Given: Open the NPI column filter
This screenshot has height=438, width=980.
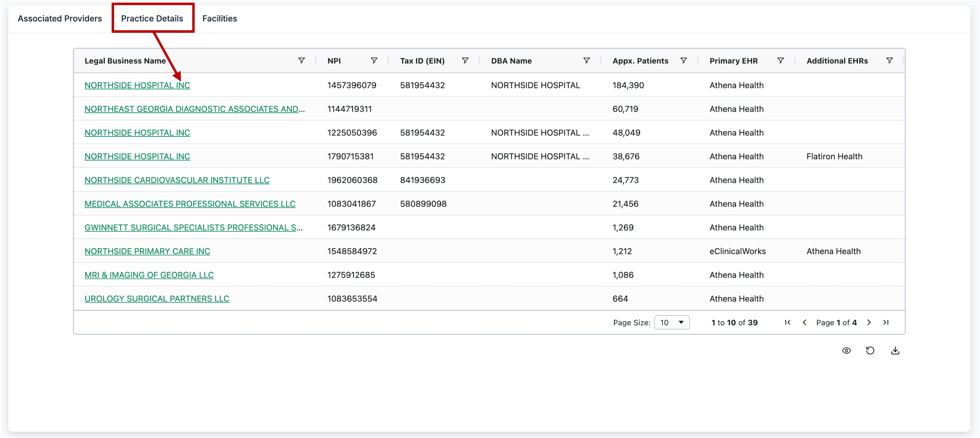Looking at the screenshot, I should 374,60.
